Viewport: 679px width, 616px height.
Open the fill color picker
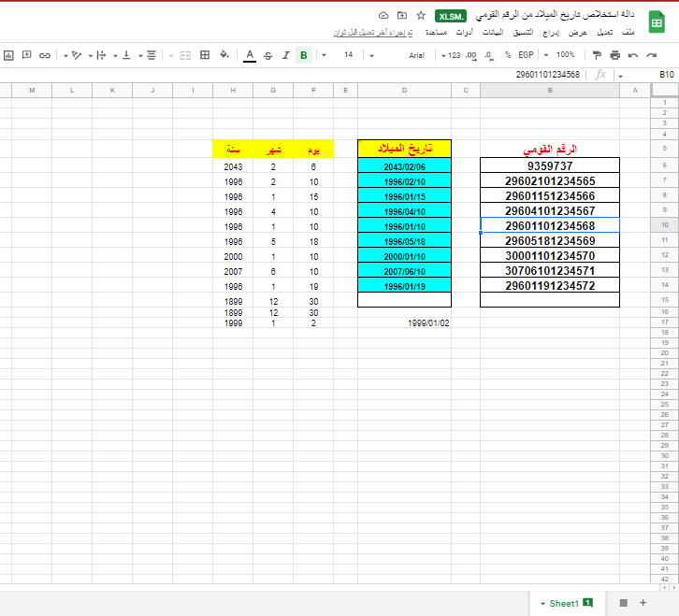pyautogui.click(x=224, y=55)
